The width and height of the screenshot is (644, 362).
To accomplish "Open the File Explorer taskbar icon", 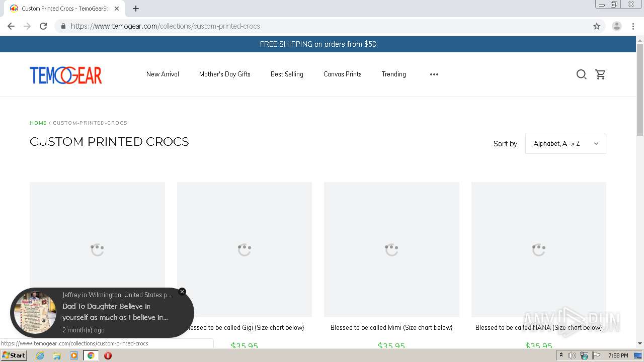I will [57, 355].
